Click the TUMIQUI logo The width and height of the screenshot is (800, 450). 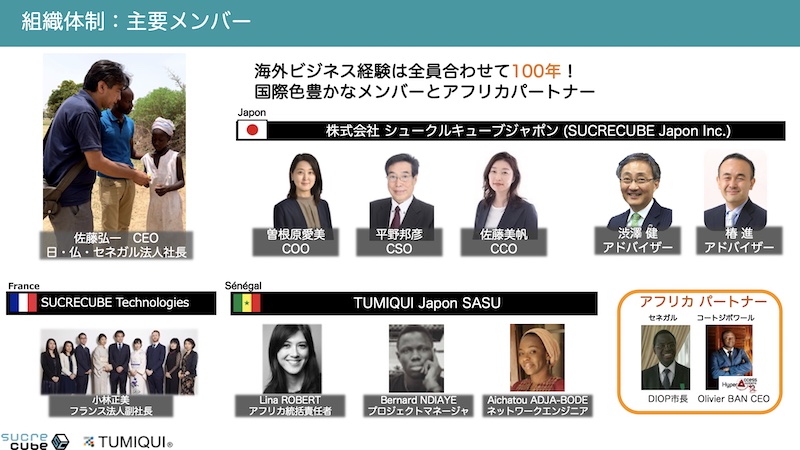pos(128,442)
